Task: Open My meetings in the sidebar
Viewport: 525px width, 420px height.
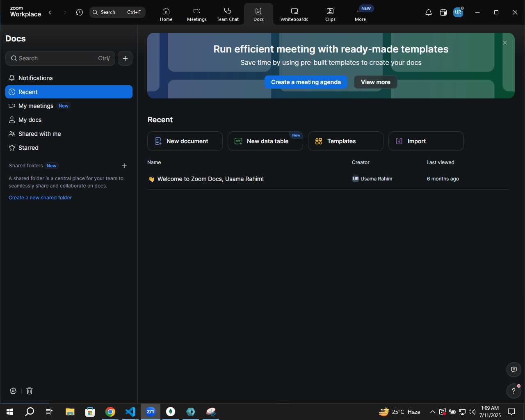Action: 69,106
